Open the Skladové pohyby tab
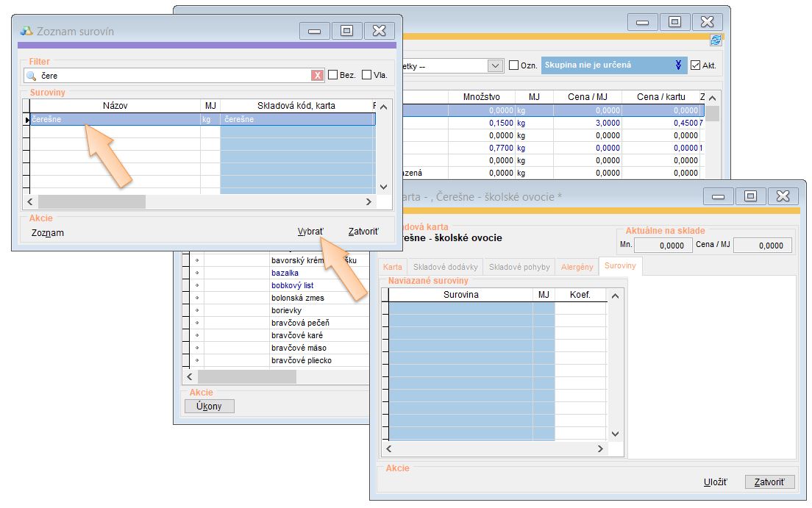Viewport: 812px width, 508px height. click(x=519, y=266)
